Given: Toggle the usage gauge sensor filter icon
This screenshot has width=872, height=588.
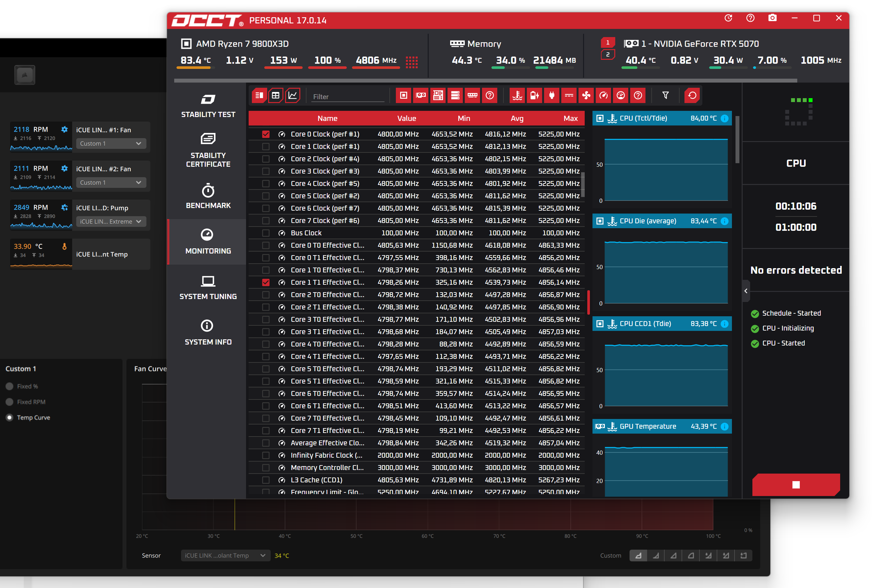Looking at the screenshot, I should point(621,96).
